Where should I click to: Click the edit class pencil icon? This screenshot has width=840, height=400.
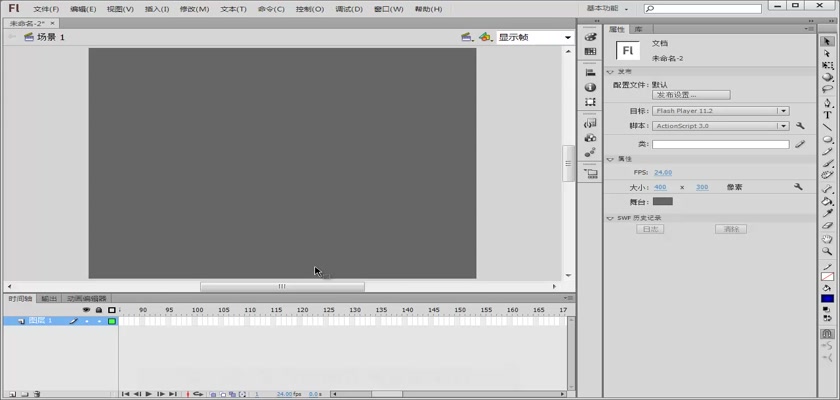pos(800,144)
